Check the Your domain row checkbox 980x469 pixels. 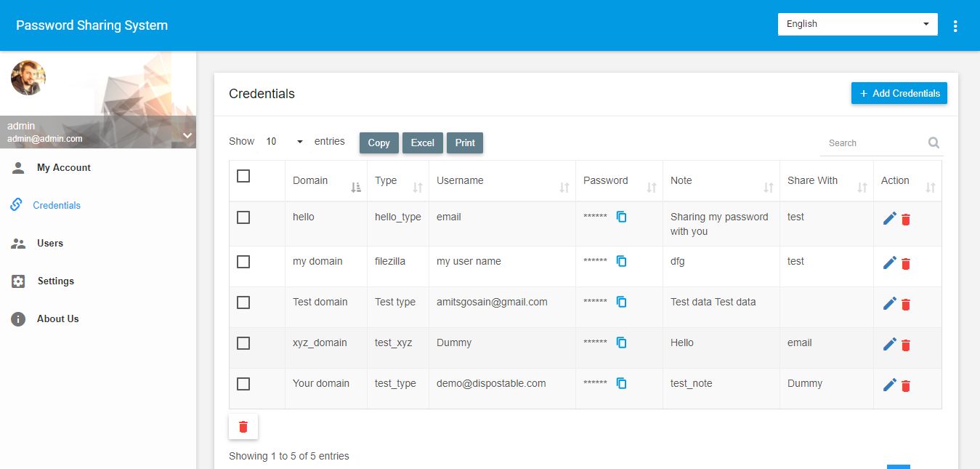point(243,384)
